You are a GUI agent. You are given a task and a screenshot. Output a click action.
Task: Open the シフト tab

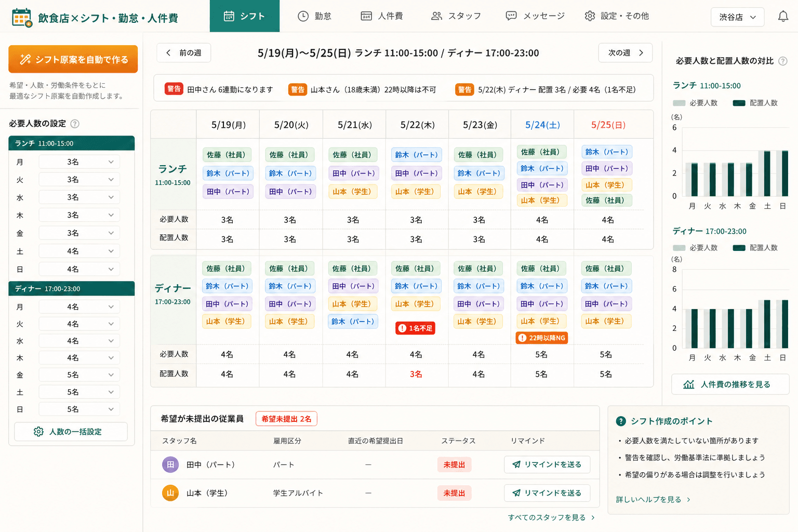point(244,16)
